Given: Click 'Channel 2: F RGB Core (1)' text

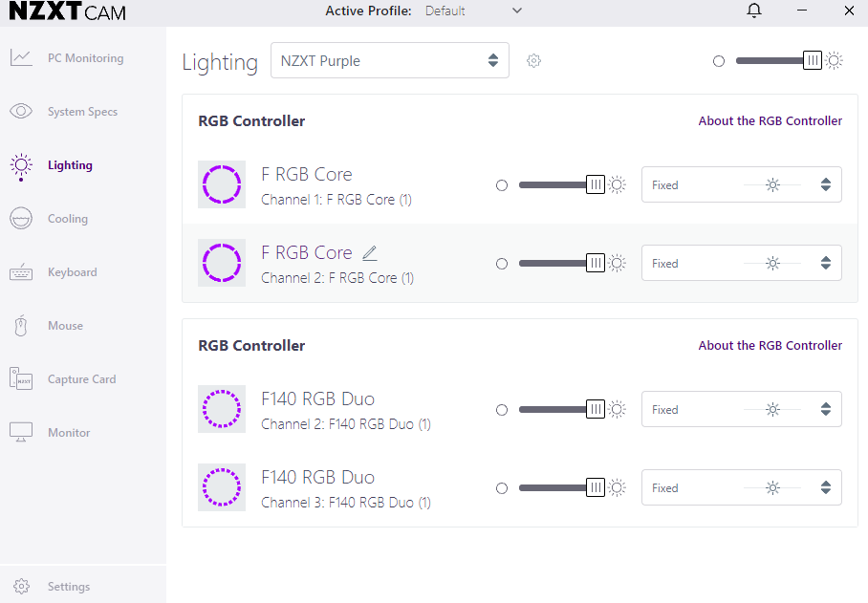Looking at the screenshot, I should tap(337, 278).
